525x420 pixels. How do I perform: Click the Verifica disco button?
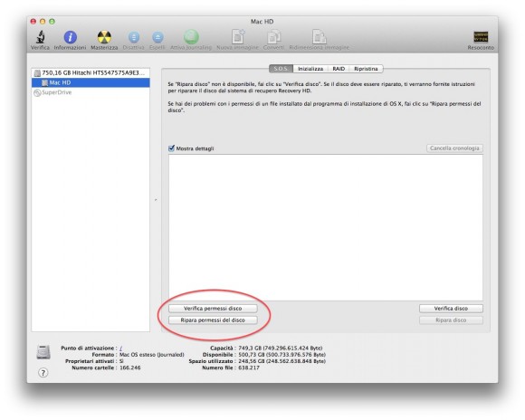tap(451, 308)
